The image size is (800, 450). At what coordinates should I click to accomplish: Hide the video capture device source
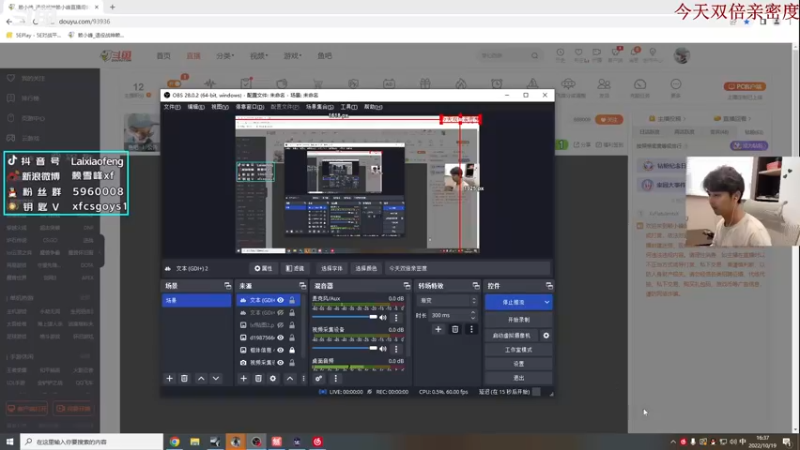(x=280, y=363)
